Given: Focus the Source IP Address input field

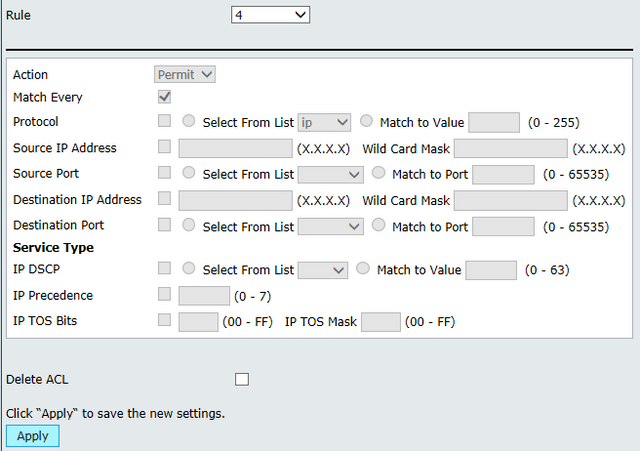Looking at the screenshot, I should (236, 148).
